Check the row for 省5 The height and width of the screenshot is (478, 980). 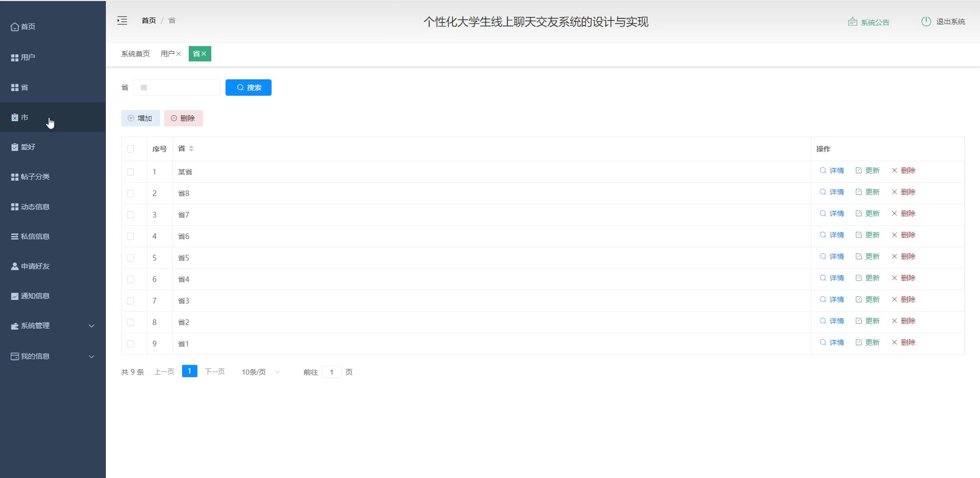tap(130, 258)
